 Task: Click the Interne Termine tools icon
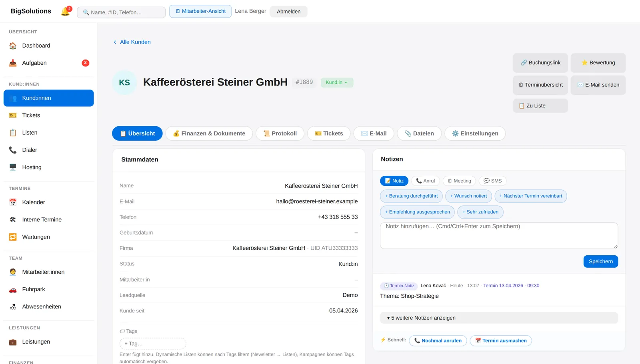pos(13,219)
